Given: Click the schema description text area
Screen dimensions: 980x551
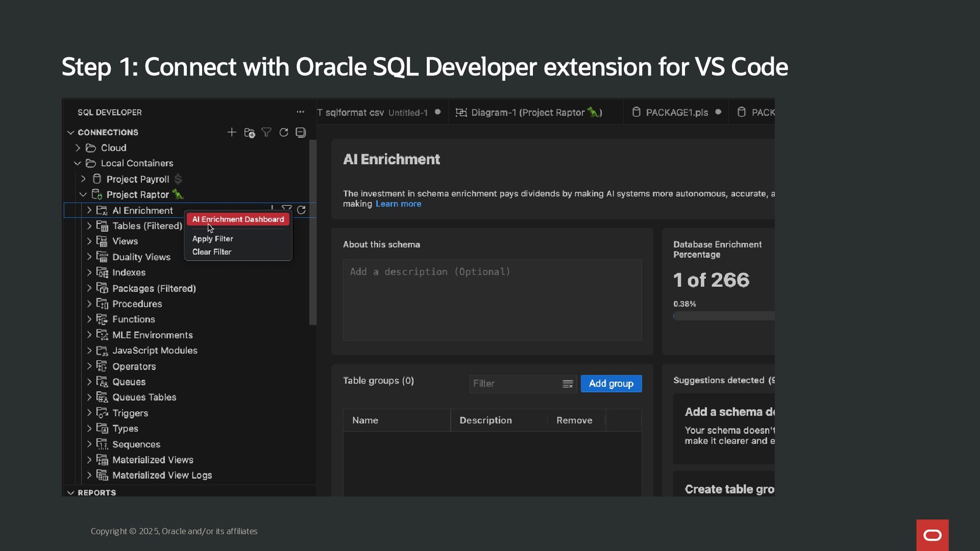Looking at the screenshot, I should click(x=492, y=300).
